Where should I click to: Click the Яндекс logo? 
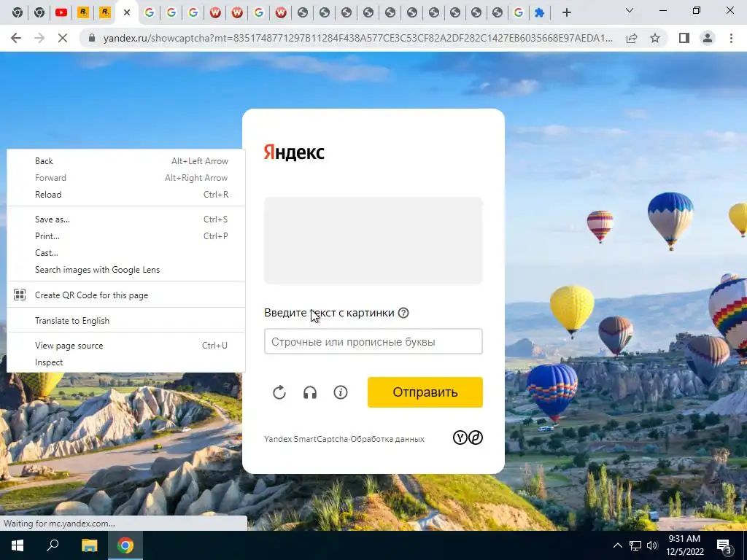click(x=294, y=152)
